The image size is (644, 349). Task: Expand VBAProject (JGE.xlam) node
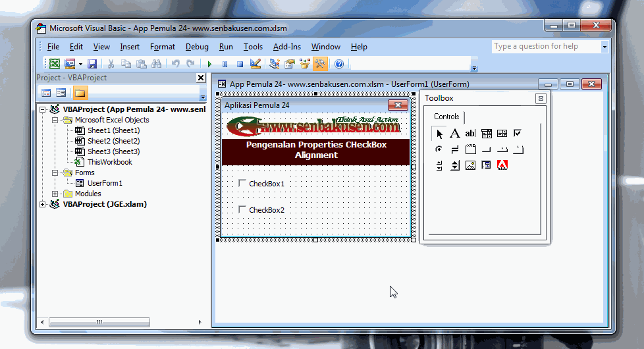(42, 205)
